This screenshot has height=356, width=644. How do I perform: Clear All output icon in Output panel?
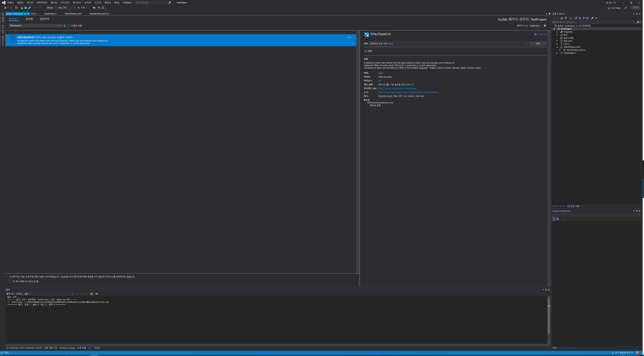92,294
